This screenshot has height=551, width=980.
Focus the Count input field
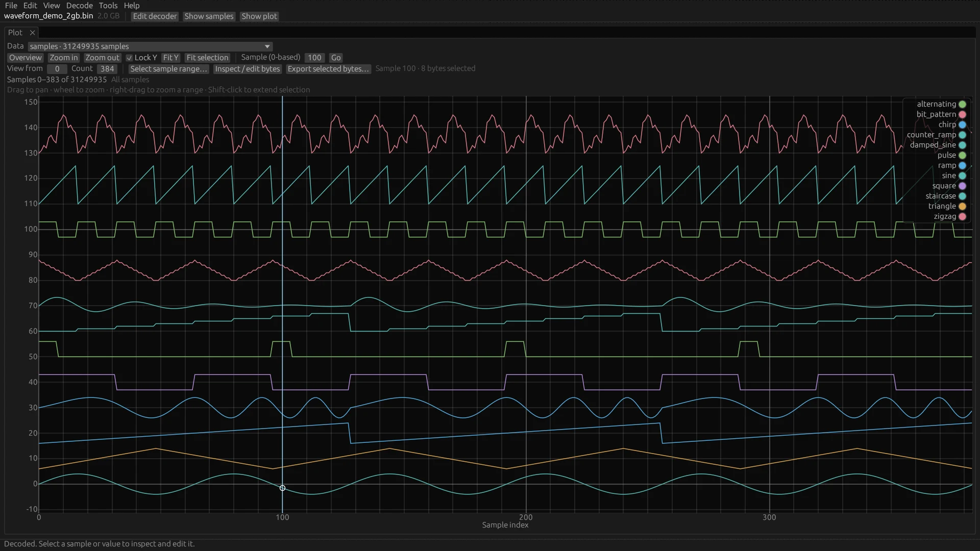(107, 69)
